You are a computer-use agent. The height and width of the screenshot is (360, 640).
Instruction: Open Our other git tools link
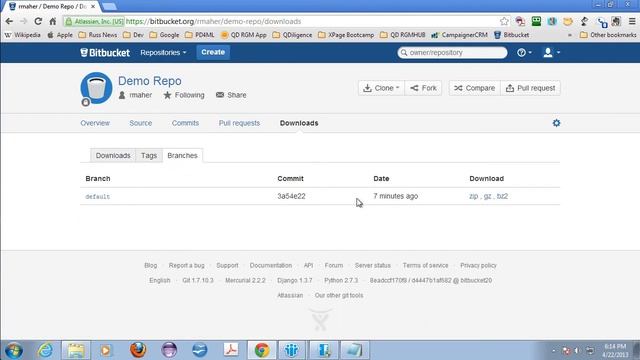tap(339, 296)
